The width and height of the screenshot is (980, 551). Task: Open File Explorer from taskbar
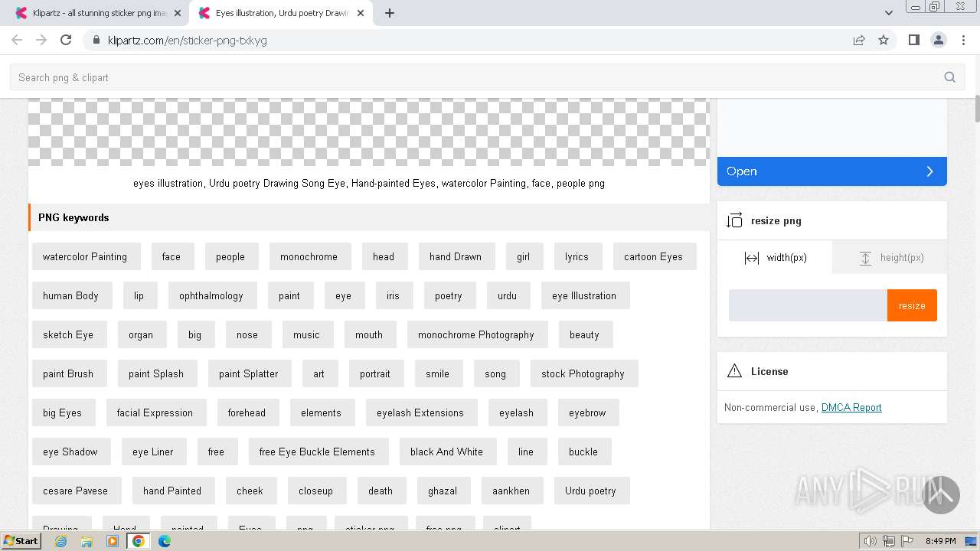pyautogui.click(x=87, y=541)
